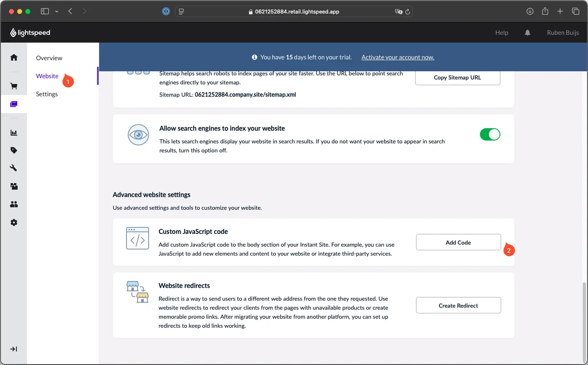This screenshot has height=365, width=588.
Task: Disable search engine indexing toggle
Action: tap(490, 134)
